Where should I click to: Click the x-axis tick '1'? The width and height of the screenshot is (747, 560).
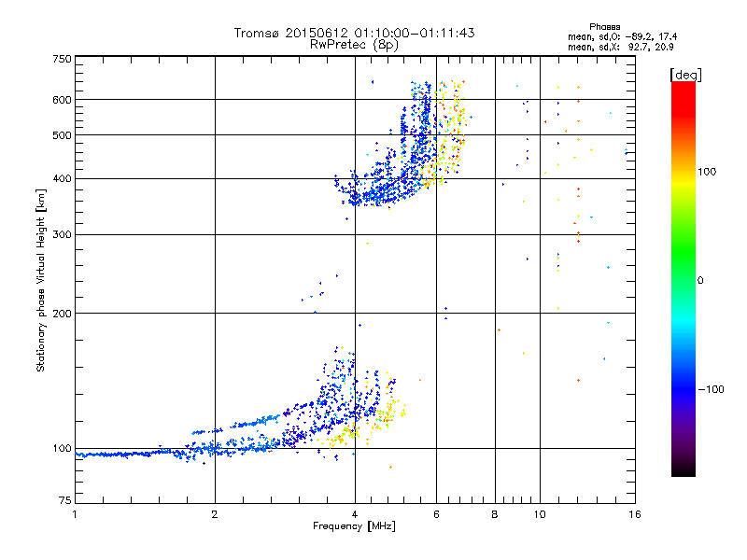(x=75, y=514)
